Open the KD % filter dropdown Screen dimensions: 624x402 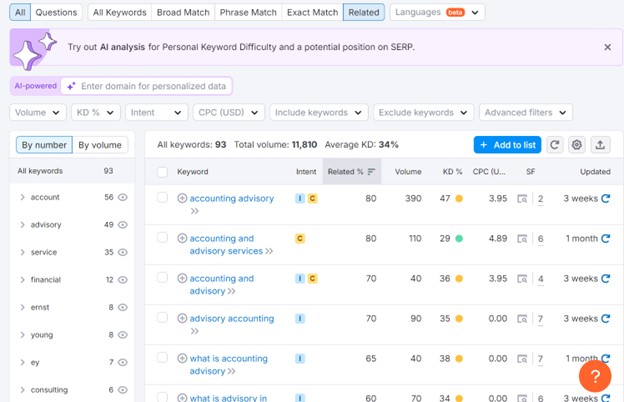96,113
